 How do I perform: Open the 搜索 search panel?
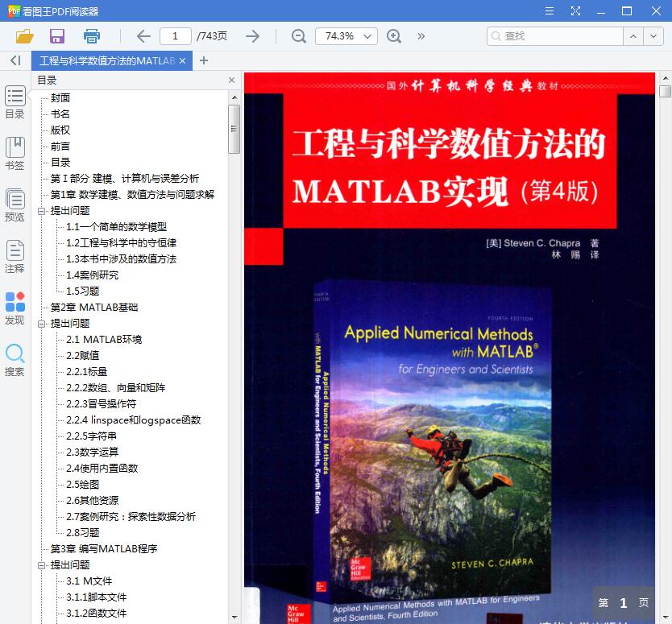click(x=15, y=360)
